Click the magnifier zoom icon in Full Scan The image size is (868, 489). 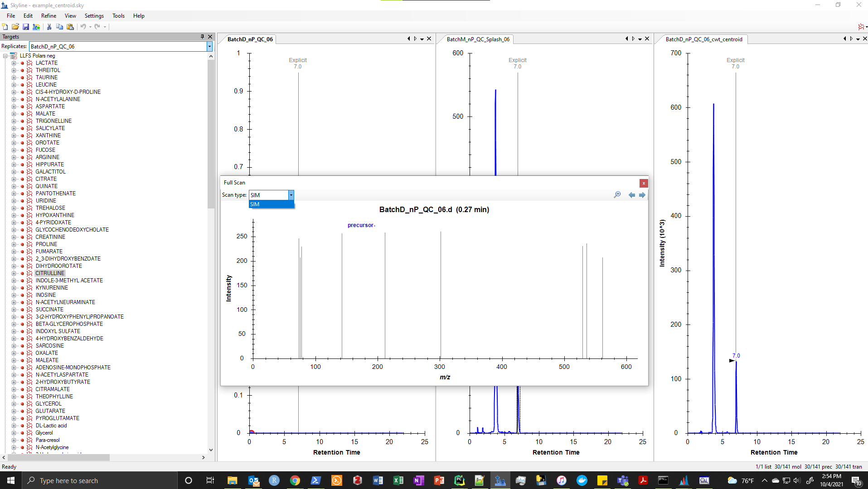pyautogui.click(x=617, y=195)
